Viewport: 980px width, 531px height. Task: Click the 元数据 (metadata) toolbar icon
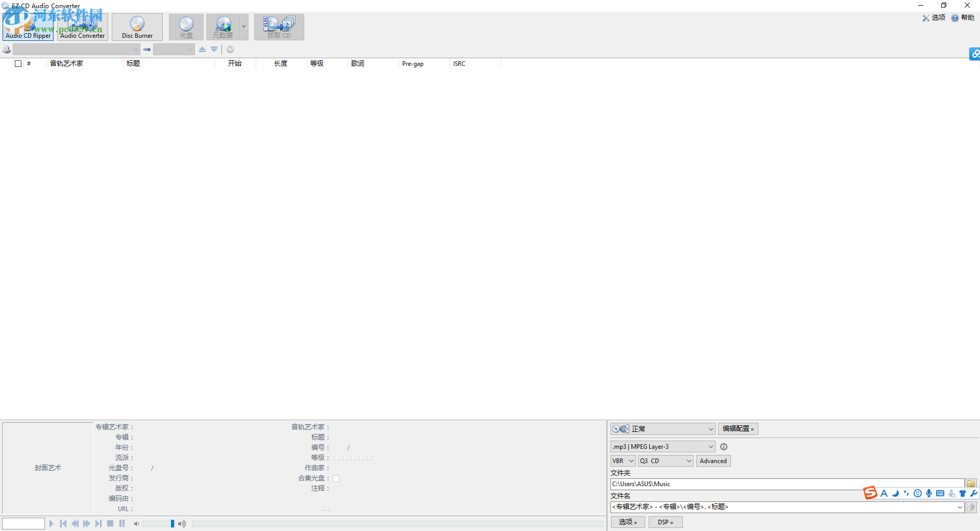(223, 27)
